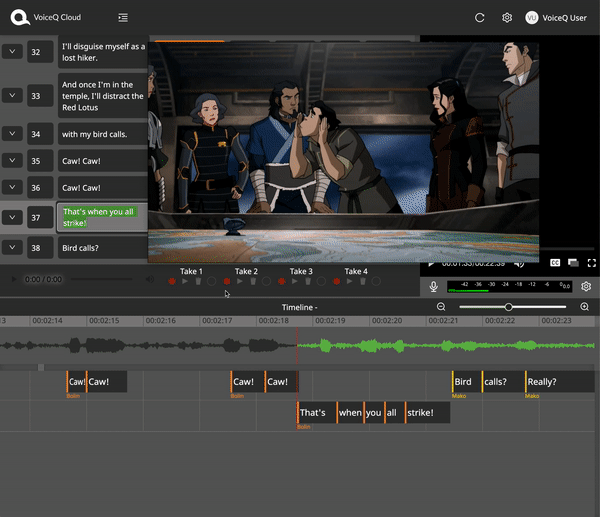Toggle closed captions CC button
Image resolution: width=600 pixels, height=517 pixels.
(x=555, y=263)
